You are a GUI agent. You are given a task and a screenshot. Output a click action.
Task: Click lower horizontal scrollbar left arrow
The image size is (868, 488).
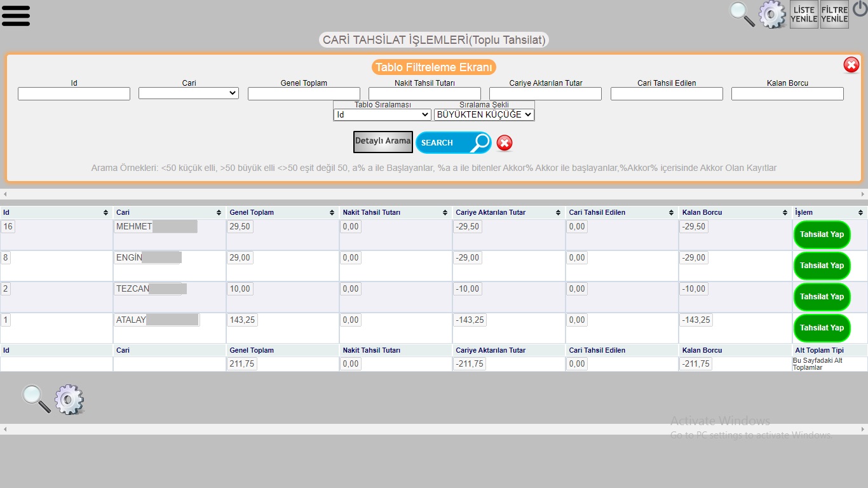(5, 430)
